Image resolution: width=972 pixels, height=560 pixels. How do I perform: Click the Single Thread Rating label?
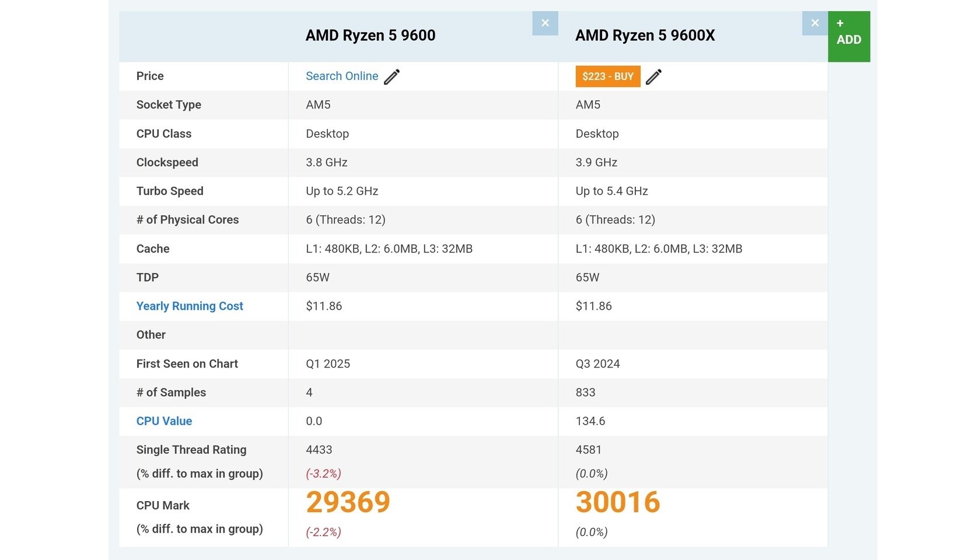point(191,450)
